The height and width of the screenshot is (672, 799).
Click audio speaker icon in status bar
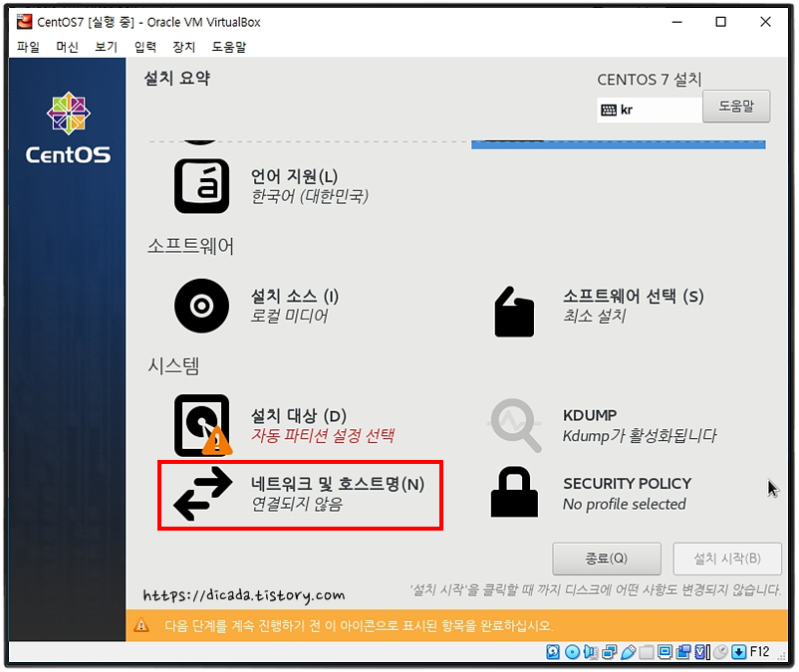pyautogui.click(x=591, y=652)
